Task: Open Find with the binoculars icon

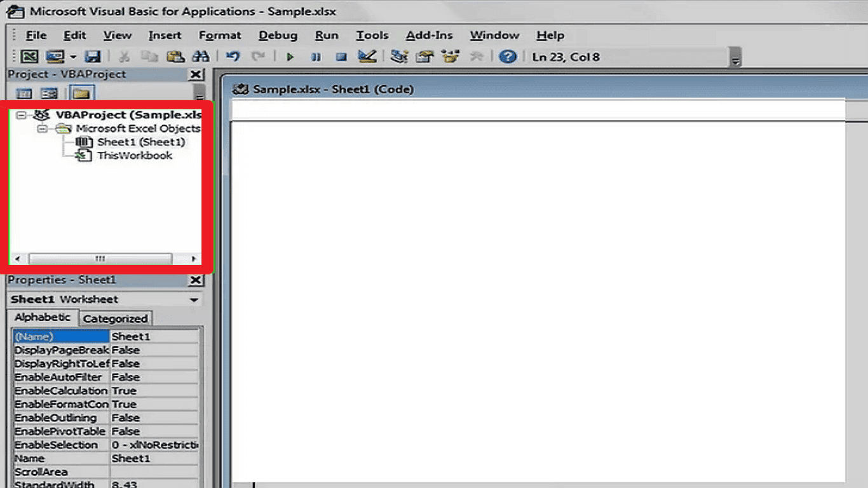Action: (x=201, y=57)
